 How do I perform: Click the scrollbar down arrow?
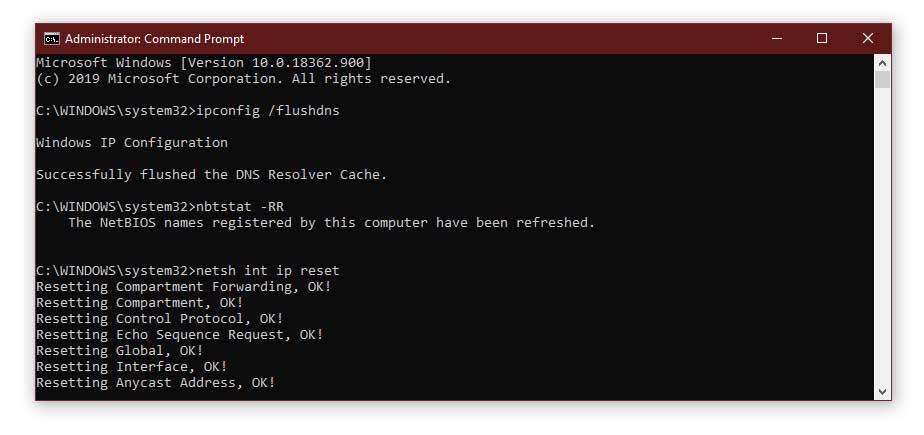click(882, 391)
